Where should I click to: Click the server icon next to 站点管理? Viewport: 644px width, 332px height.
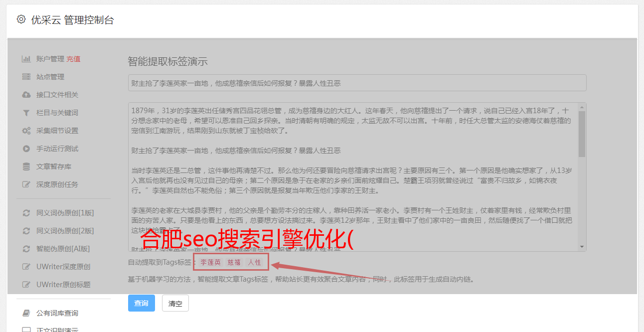tap(26, 77)
